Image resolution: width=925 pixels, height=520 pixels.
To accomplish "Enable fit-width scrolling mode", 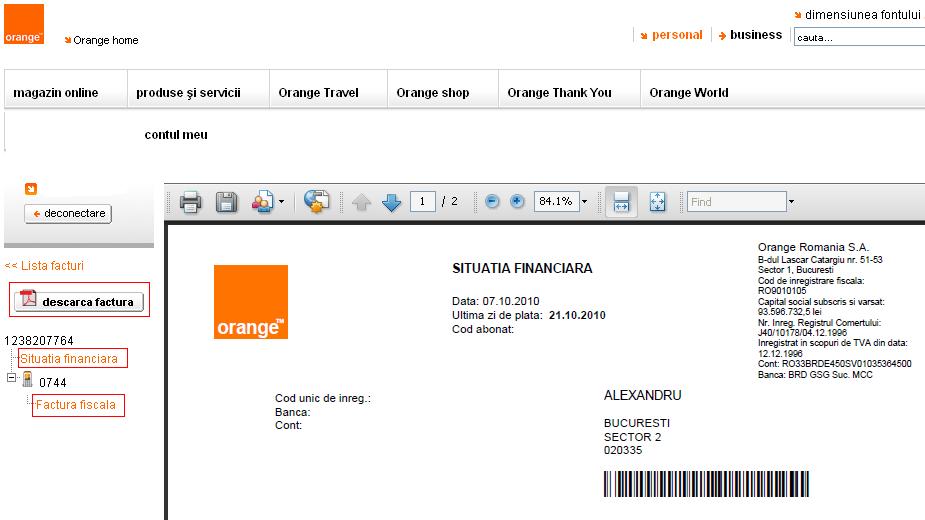I will tap(621, 202).
